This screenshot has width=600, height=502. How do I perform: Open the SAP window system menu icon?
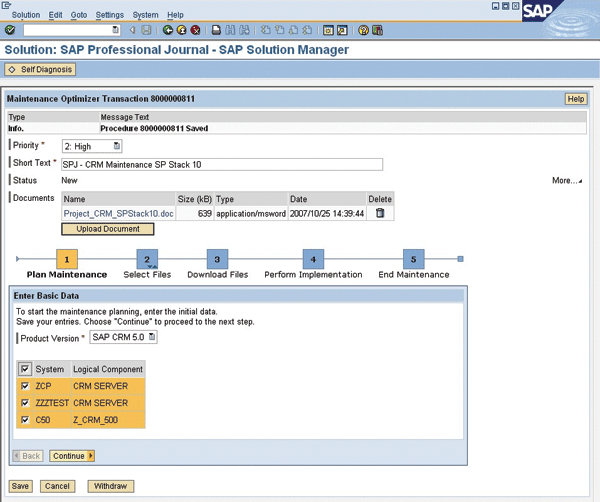click(x=6, y=5)
